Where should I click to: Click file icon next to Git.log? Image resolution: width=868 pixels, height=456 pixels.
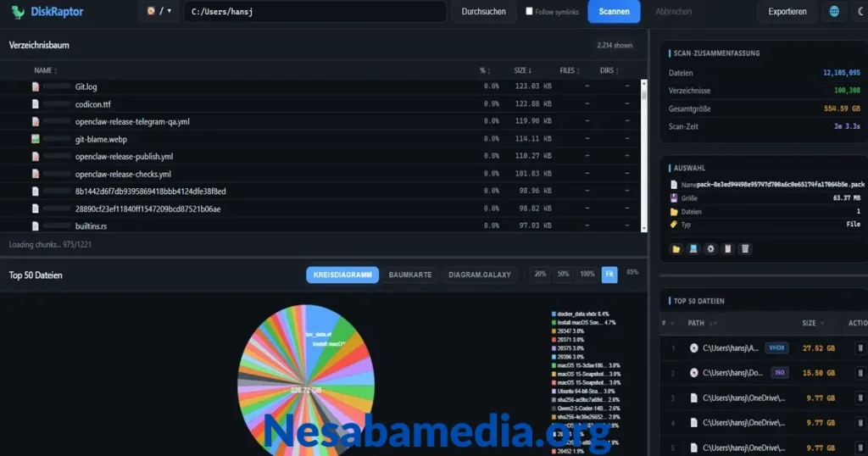click(x=36, y=86)
